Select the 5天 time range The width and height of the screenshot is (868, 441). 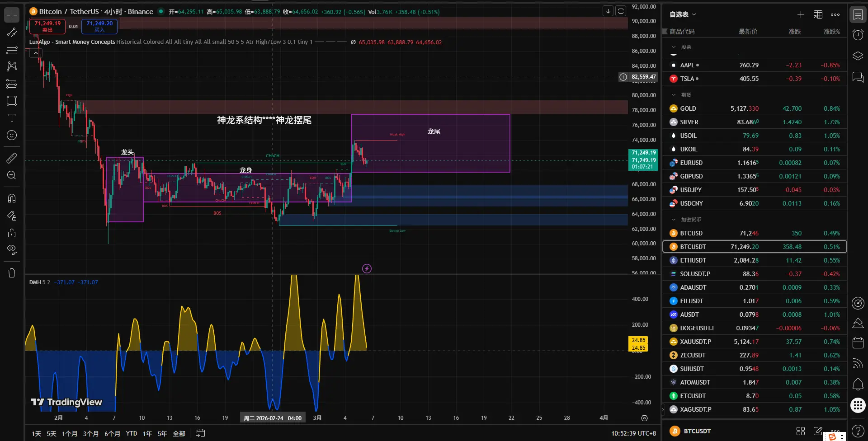pyautogui.click(x=52, y=434)
